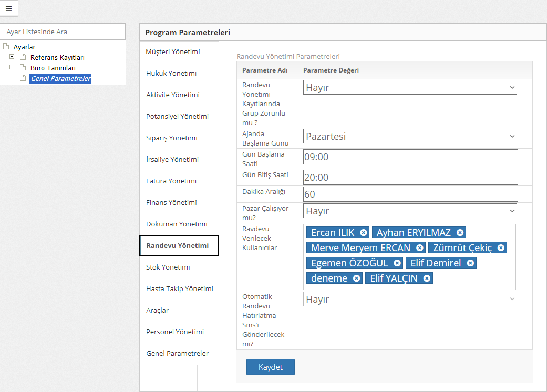Open the Pazar Çalışıyor mu dropdown
The height and width of the screenshot is (392, 547).
(x=410, y=211)
